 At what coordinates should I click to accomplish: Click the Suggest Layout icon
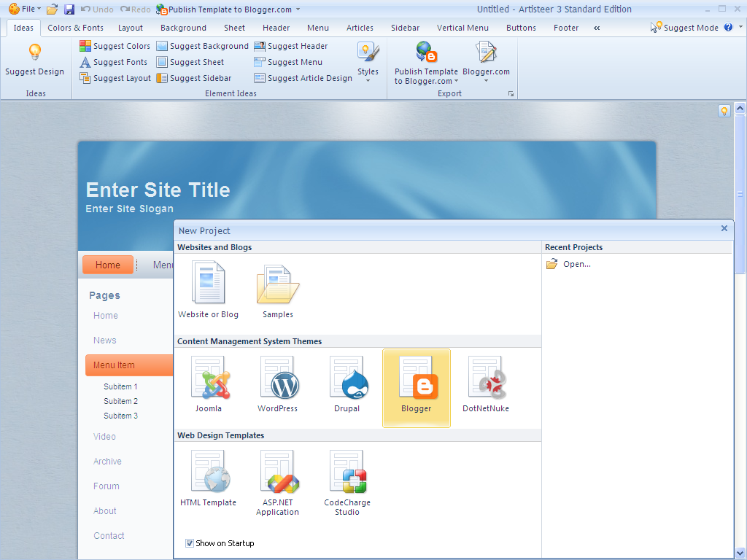[85, 78]
